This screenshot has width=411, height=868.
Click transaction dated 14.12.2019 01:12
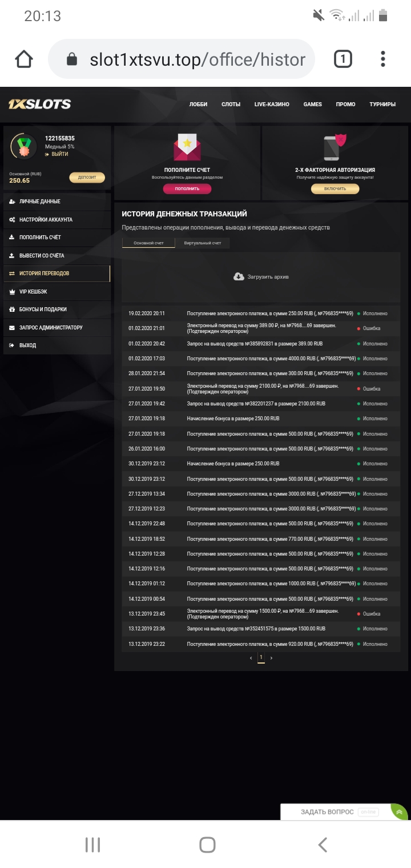(261, 584)
